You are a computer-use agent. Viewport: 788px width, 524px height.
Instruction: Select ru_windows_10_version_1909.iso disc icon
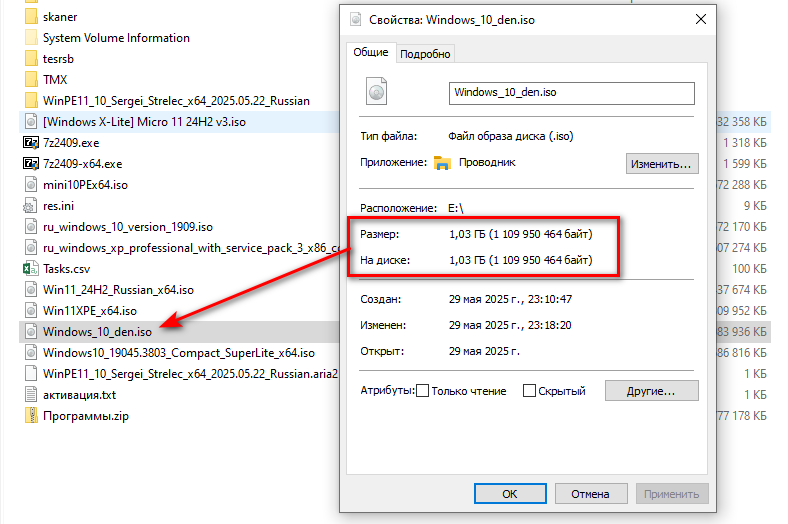point(31,227)
